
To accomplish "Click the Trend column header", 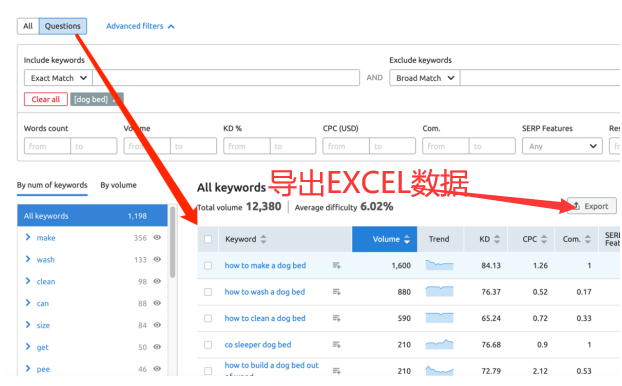I will [x=439, y=239].
